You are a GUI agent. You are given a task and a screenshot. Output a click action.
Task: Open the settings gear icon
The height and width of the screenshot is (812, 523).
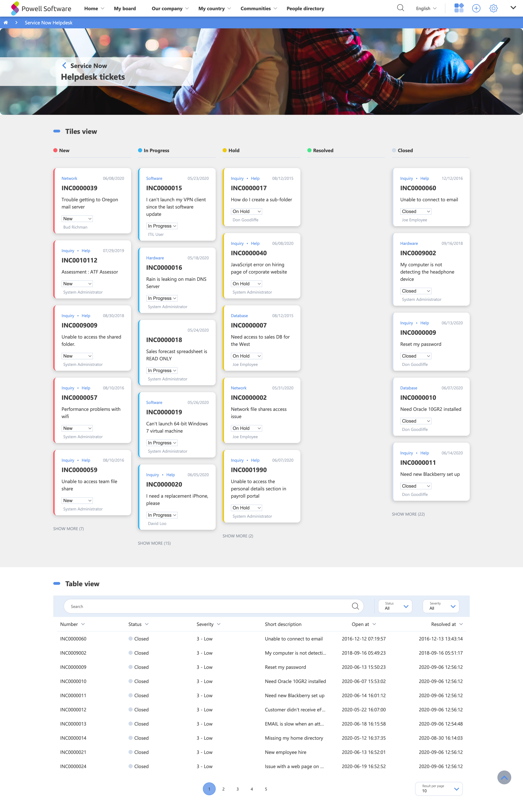(x=493, y=8)
